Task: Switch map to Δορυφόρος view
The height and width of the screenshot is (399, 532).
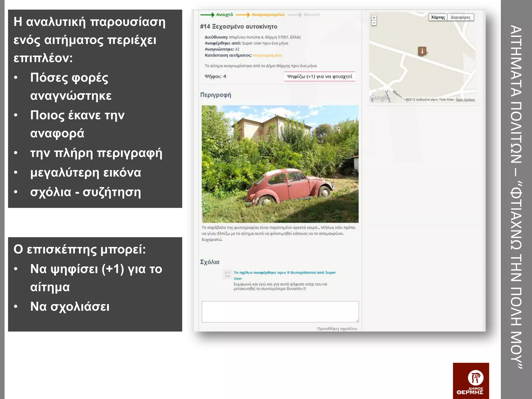Action: pos(460,17)
